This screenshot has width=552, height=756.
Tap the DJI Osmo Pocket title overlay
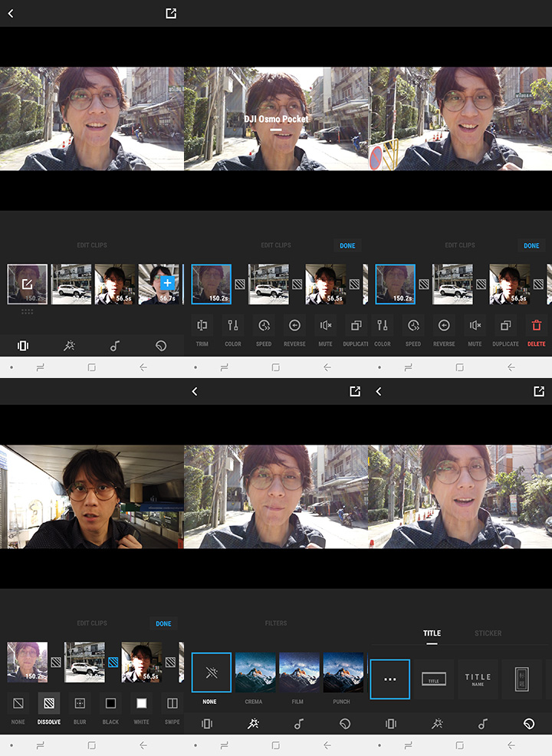(276, 120)
